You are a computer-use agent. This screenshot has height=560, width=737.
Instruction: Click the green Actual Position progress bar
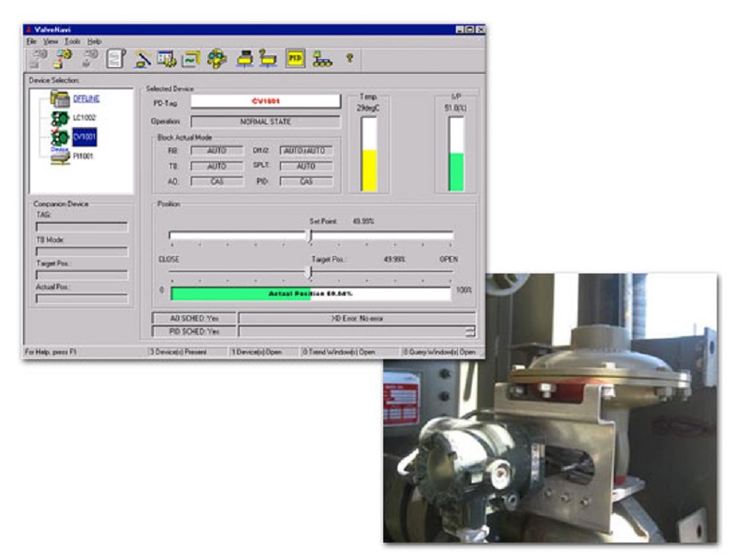(310, 294)
